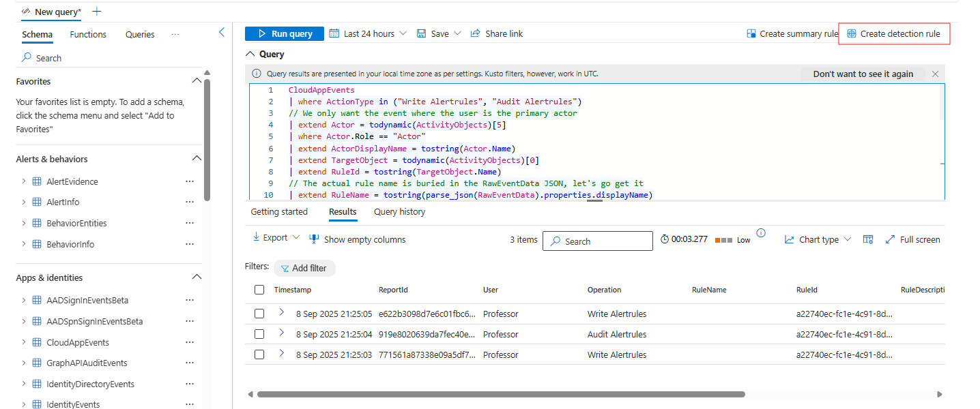This screenshot has width=980, height=409.
Task: Open the three-dot menu for AlertEvidence
Action: pyautogui.click(x=190, y=181)
